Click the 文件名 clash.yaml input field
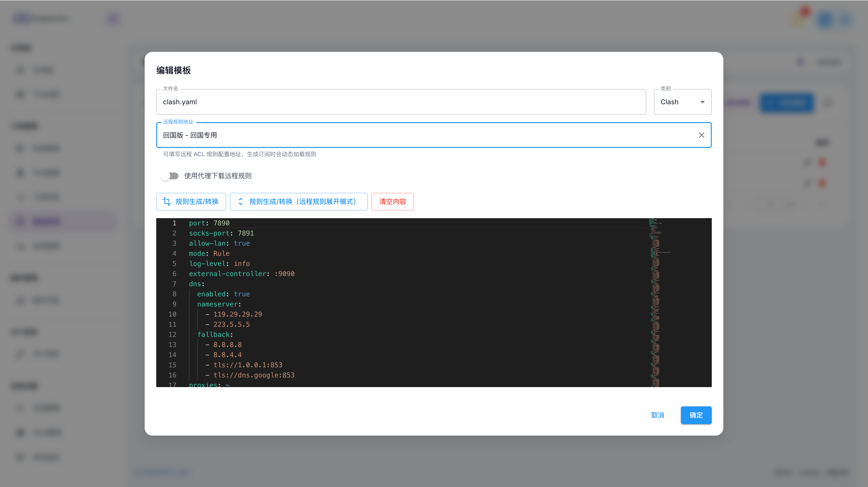Screen dimensions: 868x487 point(401,102)
